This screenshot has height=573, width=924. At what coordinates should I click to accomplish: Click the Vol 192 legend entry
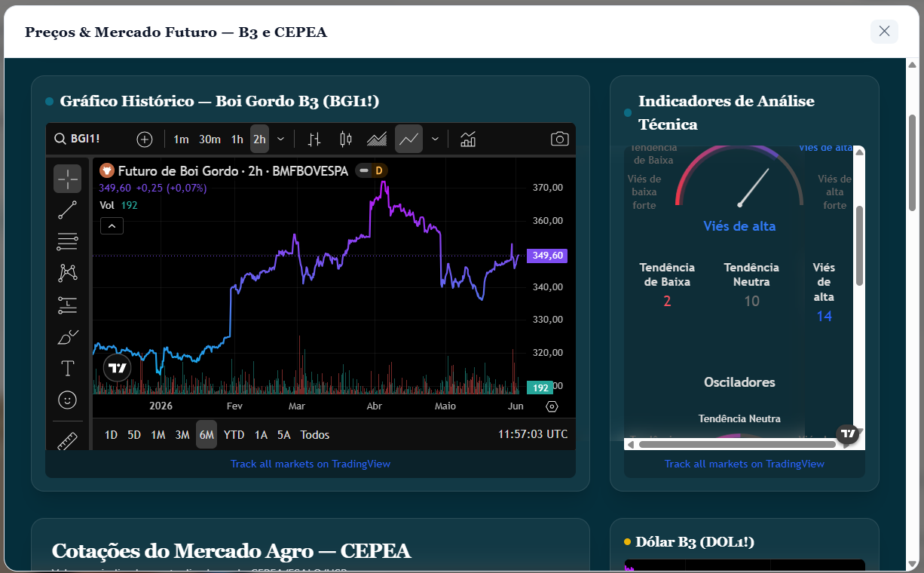118,205
